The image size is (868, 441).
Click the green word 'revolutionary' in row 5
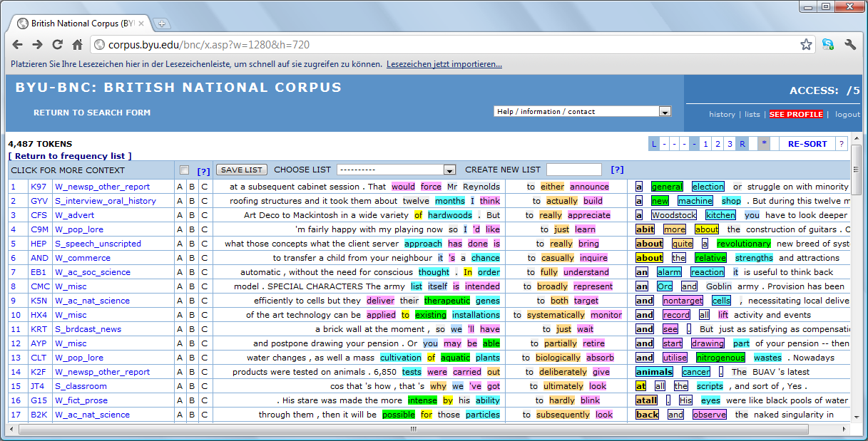[744, 244]
